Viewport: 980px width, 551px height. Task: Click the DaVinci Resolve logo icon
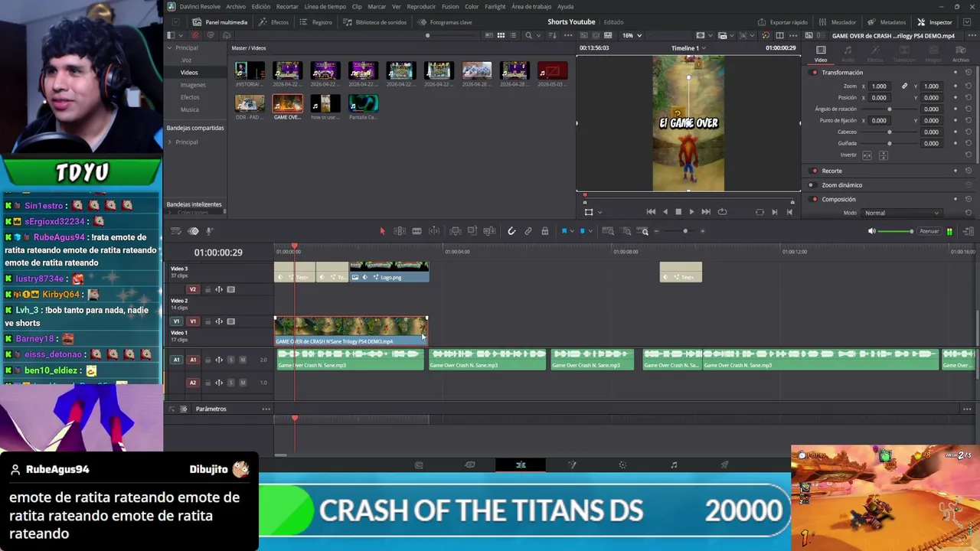171,7
